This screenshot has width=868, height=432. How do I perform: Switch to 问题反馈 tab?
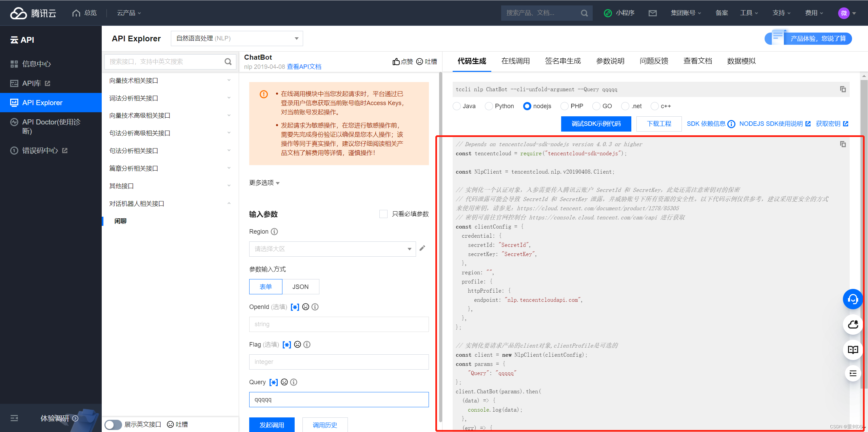pos(654,61)
